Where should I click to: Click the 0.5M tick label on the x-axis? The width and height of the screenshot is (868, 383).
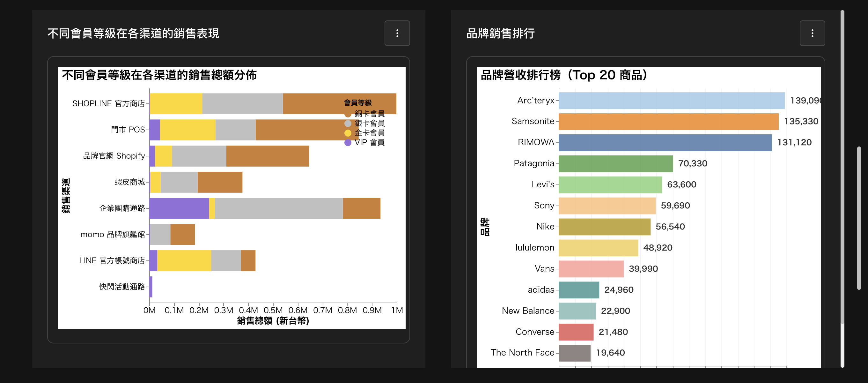coord(273,311)
